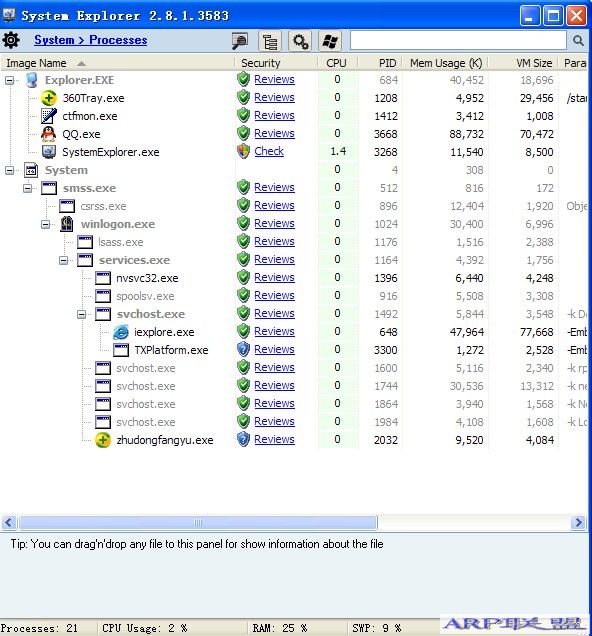Click the Explorer.EXE computer icon
This screenshot has height=636, width=592.
tap(31, 80)
